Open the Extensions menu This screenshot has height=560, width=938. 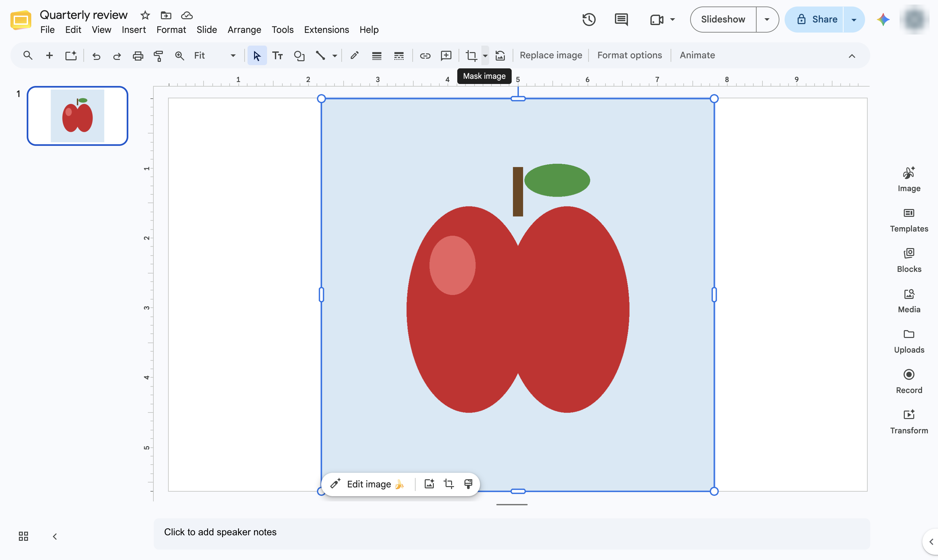click(326, 29)
